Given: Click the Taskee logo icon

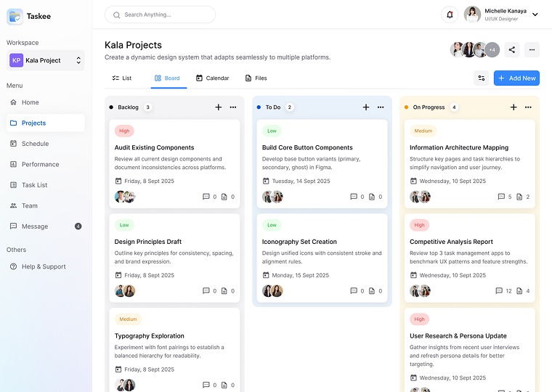Looking at the screenshot, I should [15, 16].
